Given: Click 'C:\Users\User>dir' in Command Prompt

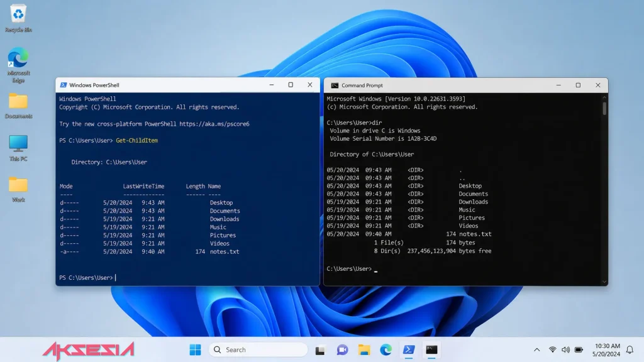Looking at the screenshot, I should (x=354, y=123).
